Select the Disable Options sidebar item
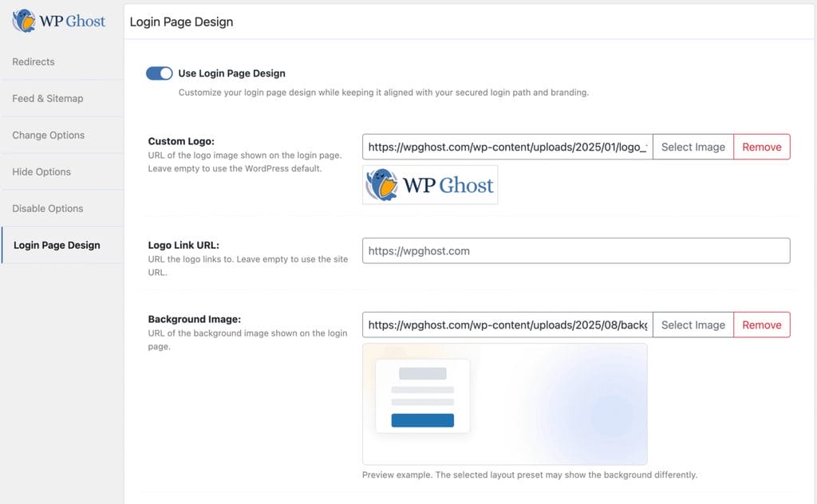Image resolution: width=817 pixels, height=504 pixels. click(x=46, y=208)
